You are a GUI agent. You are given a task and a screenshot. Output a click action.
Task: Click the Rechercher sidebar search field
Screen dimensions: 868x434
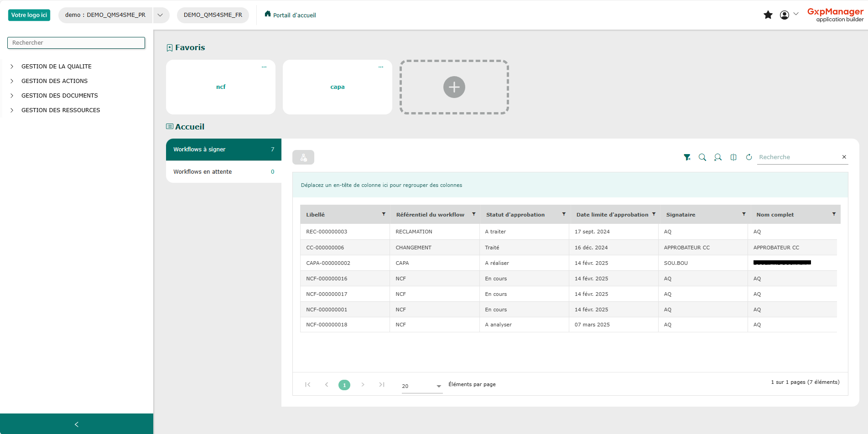pyautogui.click(x=76, y=43)
